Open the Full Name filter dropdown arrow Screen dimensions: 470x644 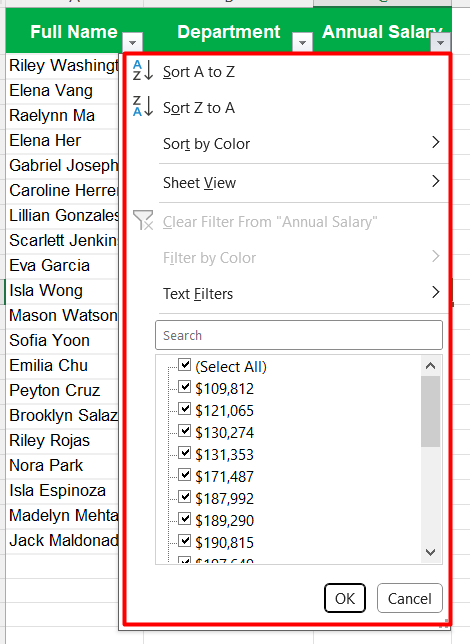pyautogui.click(x=132, y=42)
